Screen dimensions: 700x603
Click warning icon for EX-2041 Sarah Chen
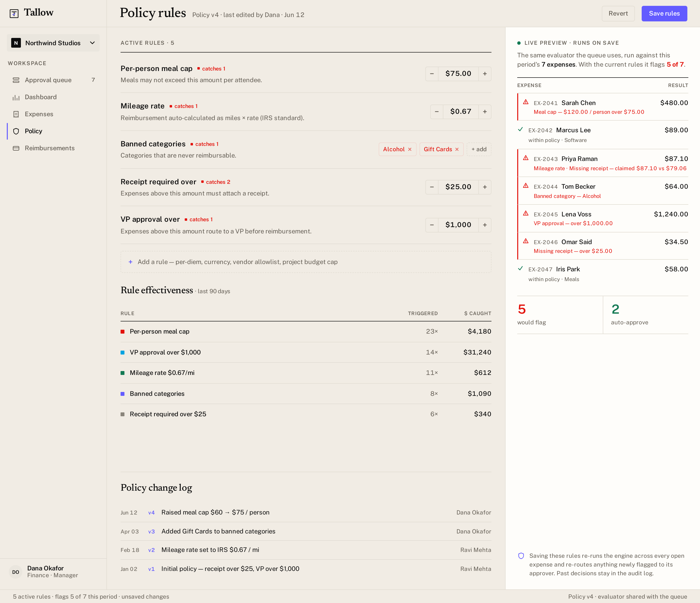pyautogui.click(x=526, y=102)
